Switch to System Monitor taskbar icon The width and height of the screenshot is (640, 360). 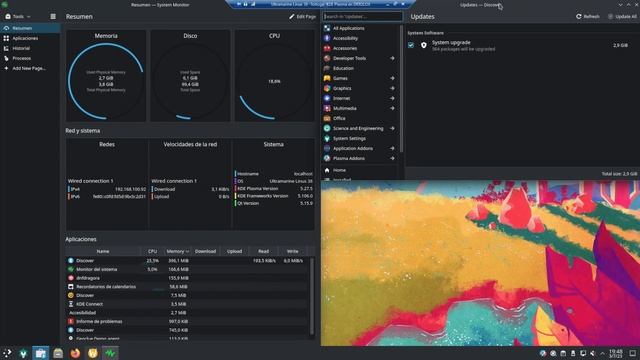tap(110, 353)
